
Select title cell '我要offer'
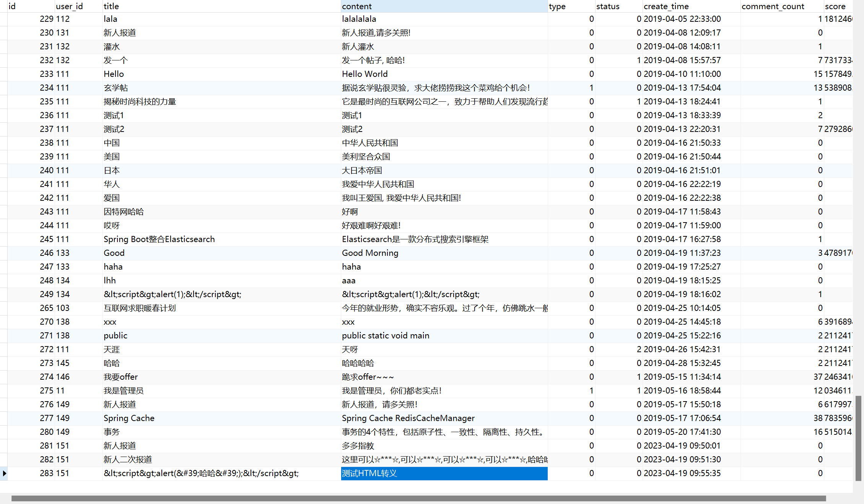point(221,377)
